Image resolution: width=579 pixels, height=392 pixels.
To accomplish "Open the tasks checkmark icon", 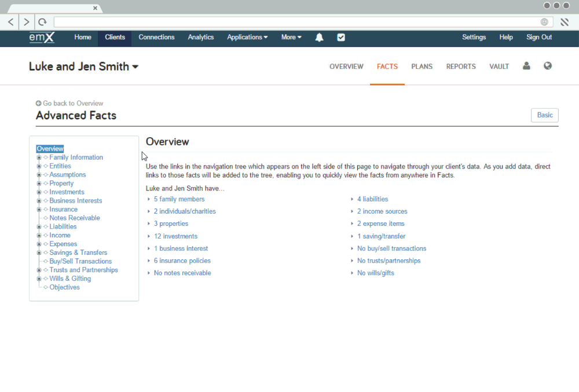I will (341, 37).
